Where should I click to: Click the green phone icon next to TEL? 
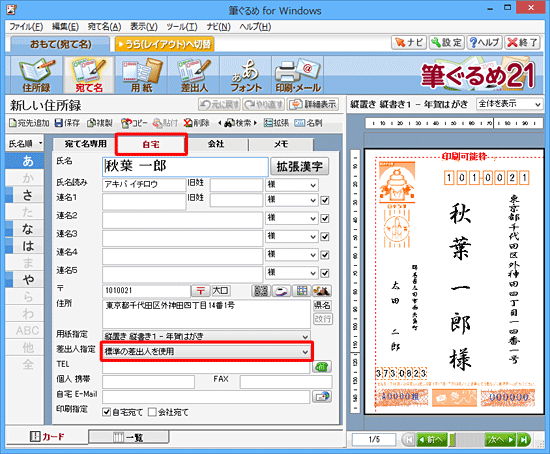322,367
